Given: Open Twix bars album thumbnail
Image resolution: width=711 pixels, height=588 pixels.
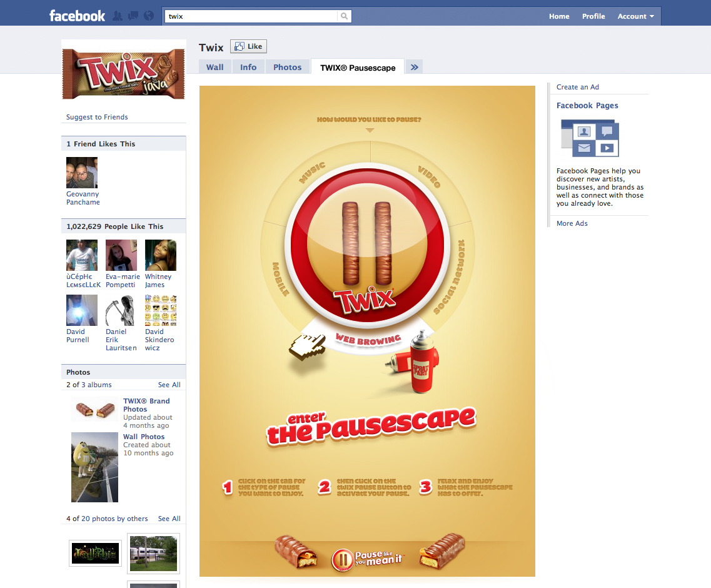Looking at the screenshot, I should pyautogui.click(x=95, y=410).
